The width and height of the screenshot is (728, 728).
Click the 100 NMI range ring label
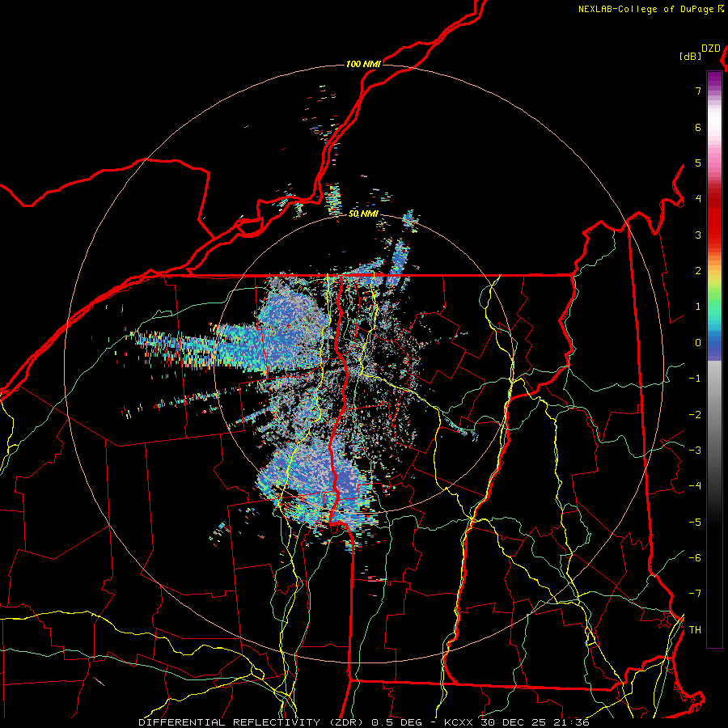(363, 64)
